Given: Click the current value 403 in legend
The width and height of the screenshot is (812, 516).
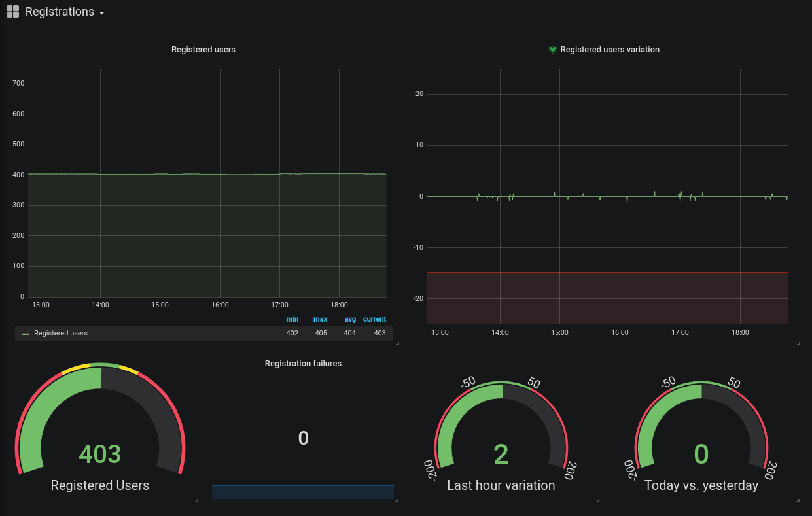Looking at the screenshot, I should pyautogui.click(x=380, y=333).
